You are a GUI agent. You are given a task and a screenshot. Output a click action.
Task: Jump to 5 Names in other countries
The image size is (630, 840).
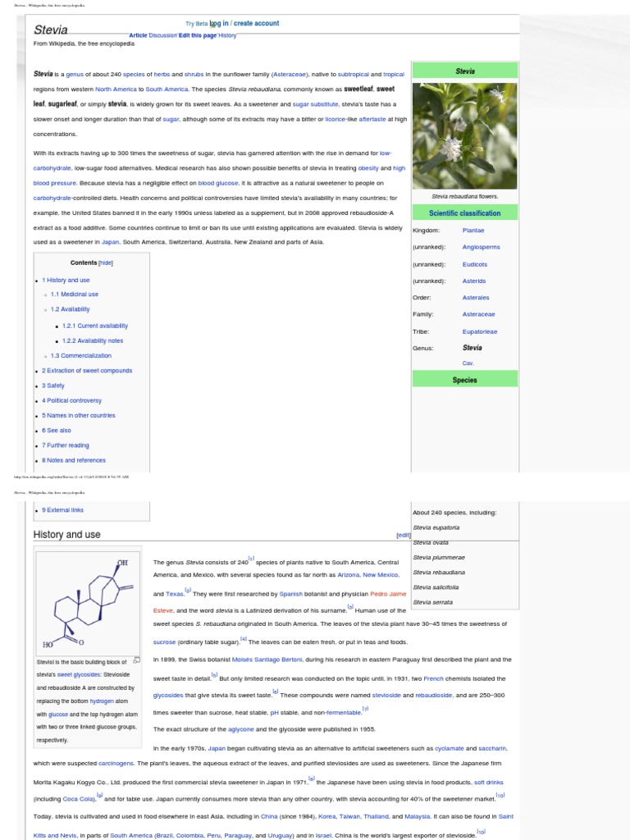[x=79, y=416]
